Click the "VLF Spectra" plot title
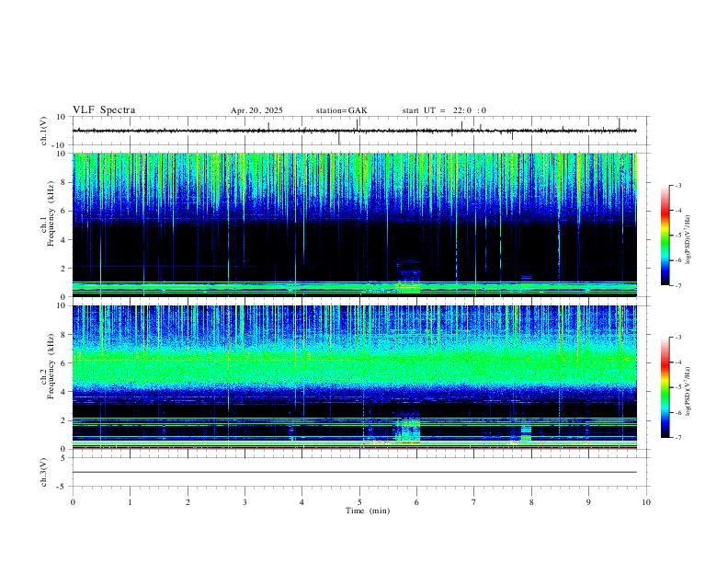728x563 pixels. pos(104,110)
